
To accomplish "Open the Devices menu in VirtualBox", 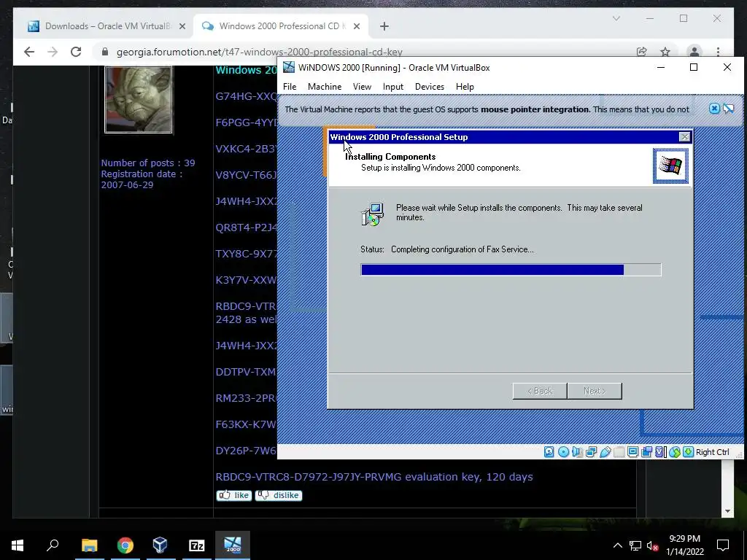I will click(x=430, y=87).
